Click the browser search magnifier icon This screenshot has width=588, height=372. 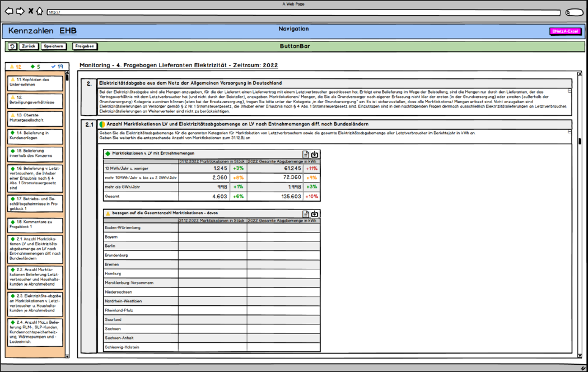[x=568, y=12]
